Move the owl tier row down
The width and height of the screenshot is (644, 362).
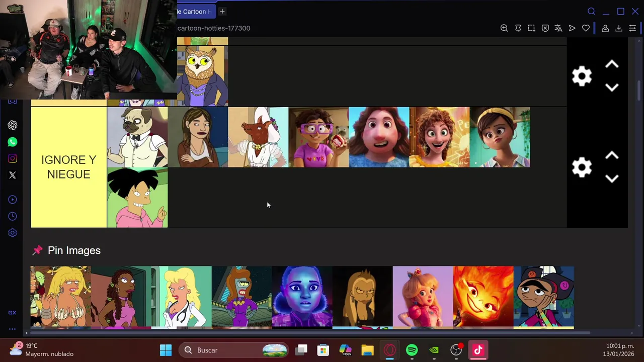pyautogui.click(x=612, y=87)
